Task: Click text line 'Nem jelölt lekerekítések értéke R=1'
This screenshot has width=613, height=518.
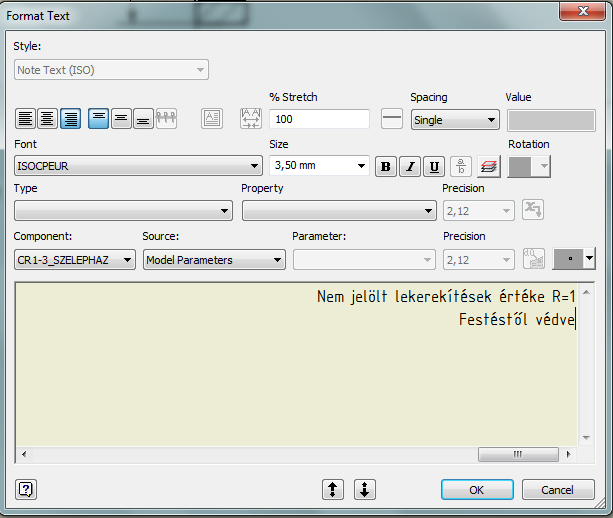Action: point(446,296)
